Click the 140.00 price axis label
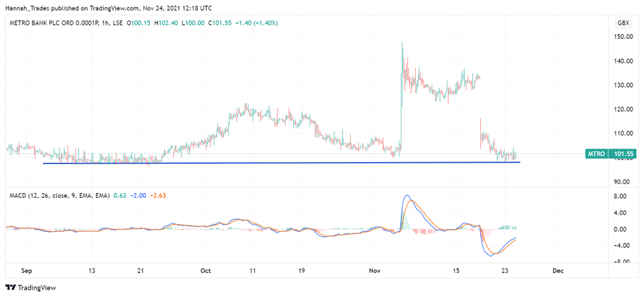This screenshot has width=644, height=297. (x=622, y=61)
